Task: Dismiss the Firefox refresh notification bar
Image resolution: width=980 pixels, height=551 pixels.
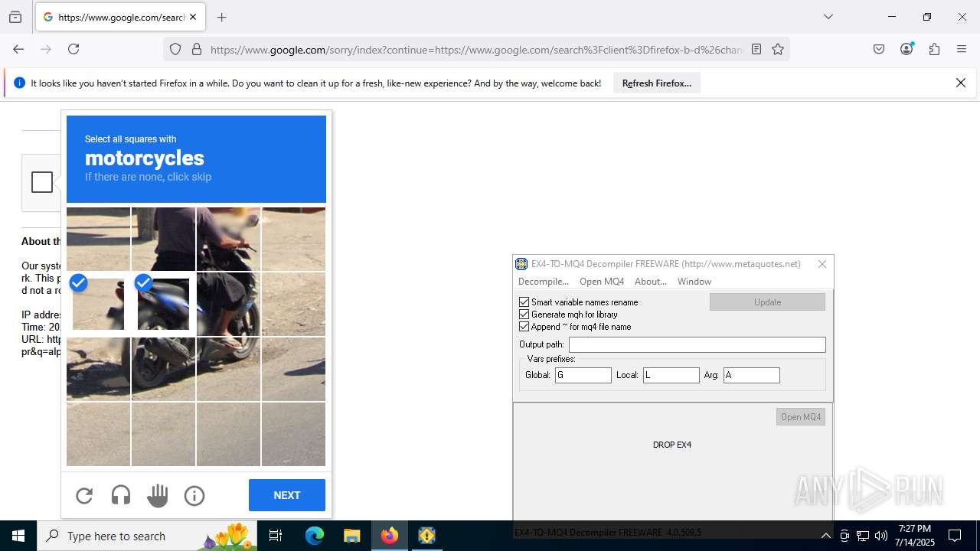Action: (x=961, y=83)
